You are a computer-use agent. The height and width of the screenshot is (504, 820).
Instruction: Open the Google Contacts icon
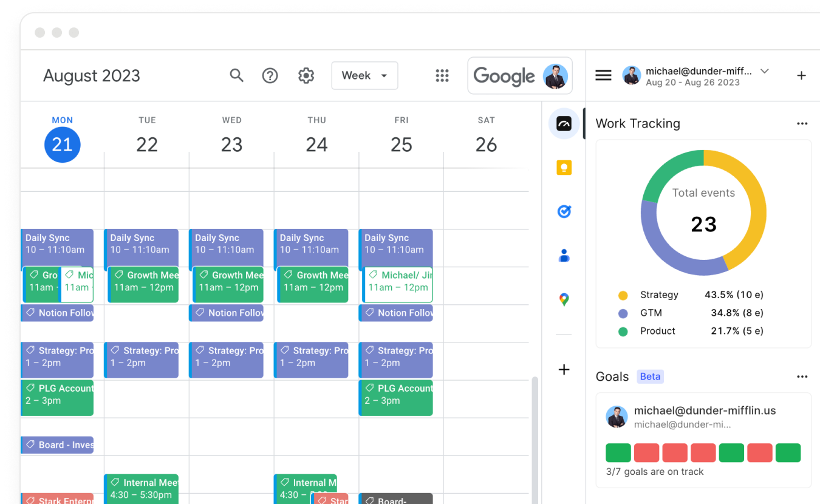pos(564,255)
